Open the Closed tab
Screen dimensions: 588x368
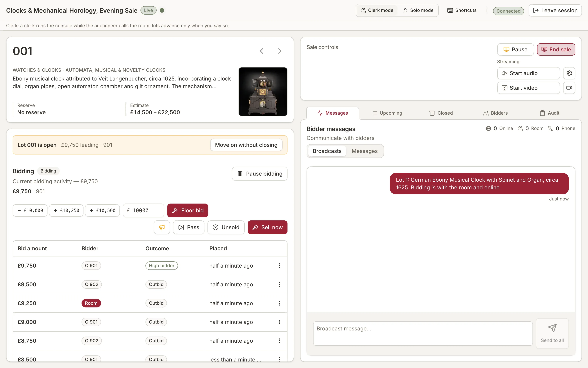(x=441, y=113)
